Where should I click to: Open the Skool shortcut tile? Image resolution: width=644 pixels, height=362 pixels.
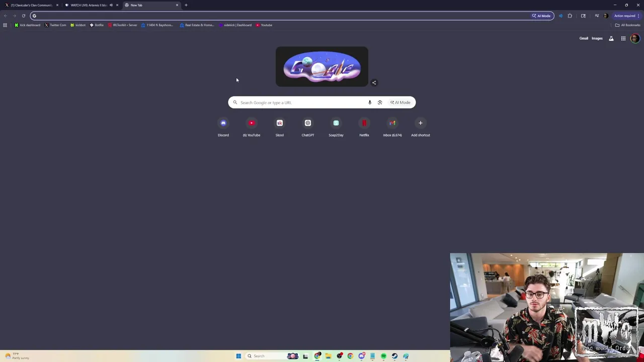[x=280, y=127]
